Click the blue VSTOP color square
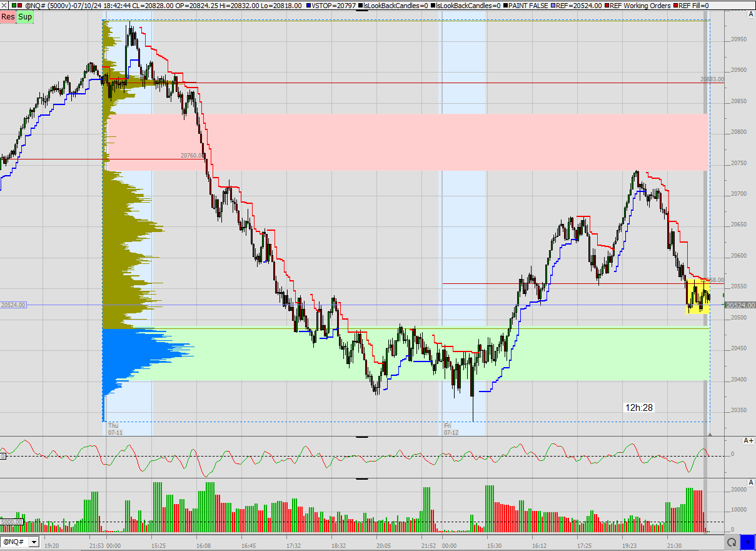Image resolution: width=756 pixels, height=551 pixels. pos(309,6)
